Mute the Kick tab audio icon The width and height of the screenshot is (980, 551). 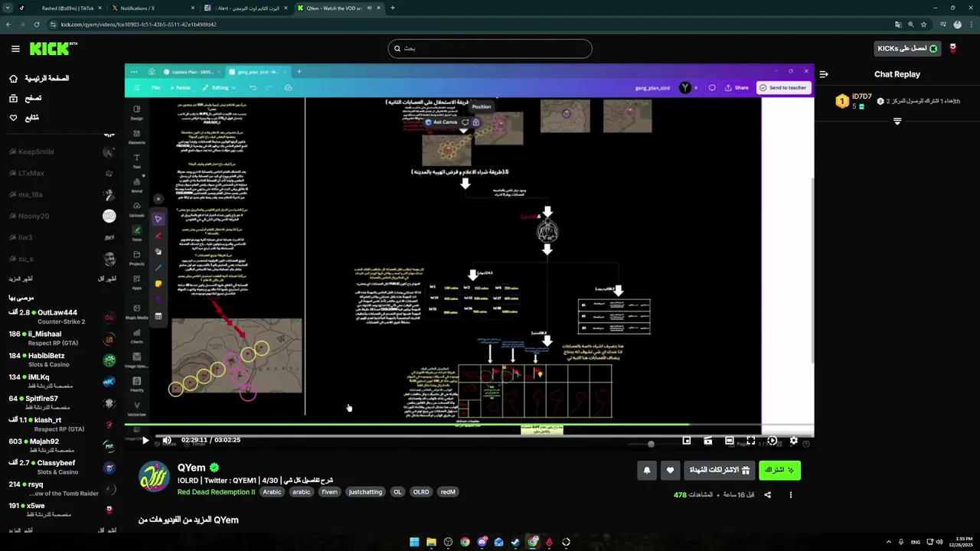(x=369, y=8)
